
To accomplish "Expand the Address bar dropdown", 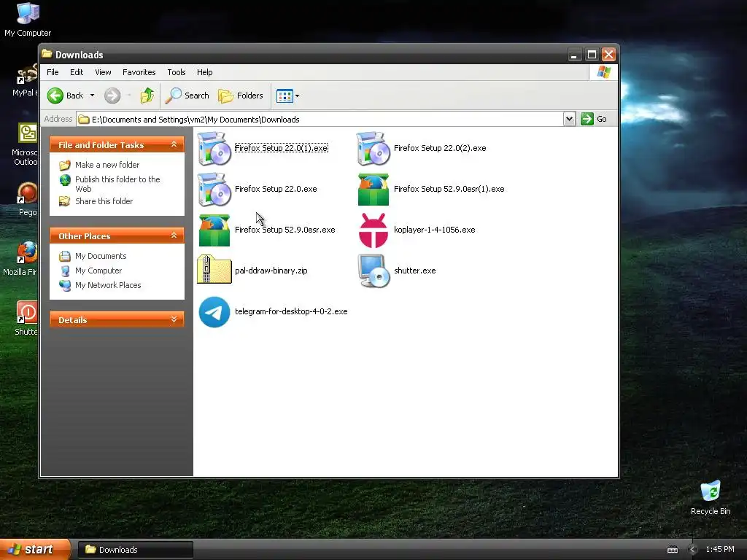I will (x=569, y=119).
